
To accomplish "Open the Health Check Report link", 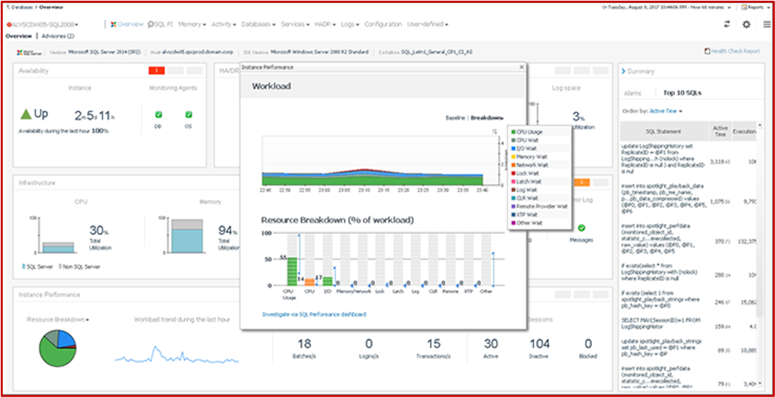I will coord(735,51).
